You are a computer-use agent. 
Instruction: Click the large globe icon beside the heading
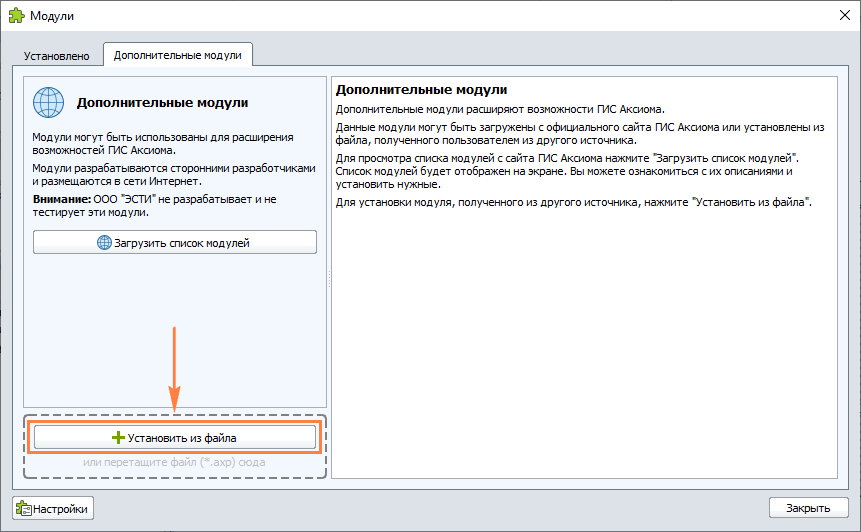click(48, 103)
